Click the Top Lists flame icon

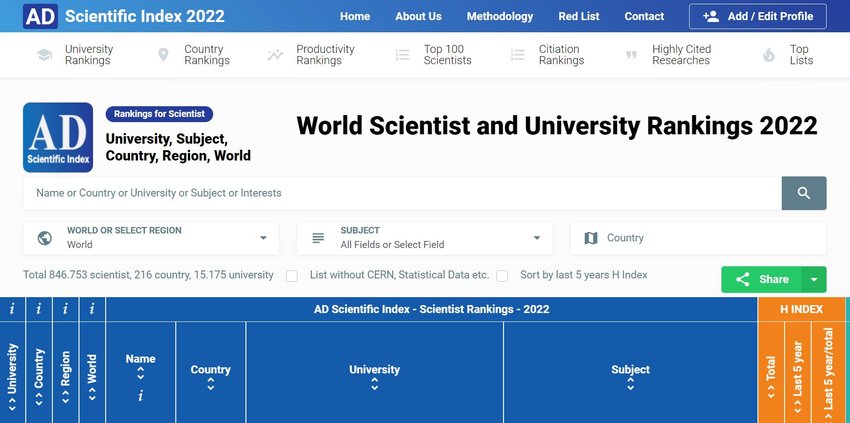[x=769, y=55]
